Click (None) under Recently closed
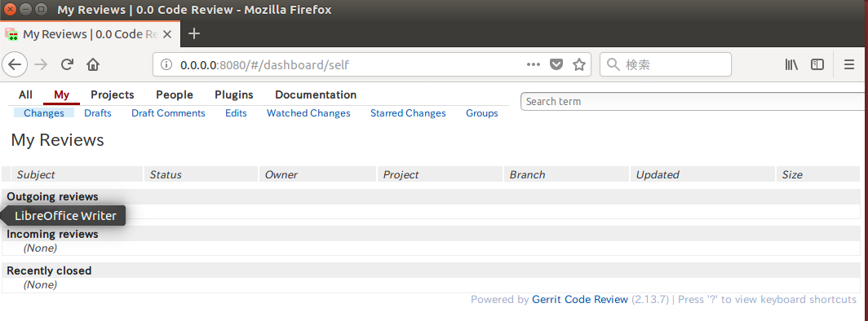This screenshot has width=868, height=321. point(40,285)
